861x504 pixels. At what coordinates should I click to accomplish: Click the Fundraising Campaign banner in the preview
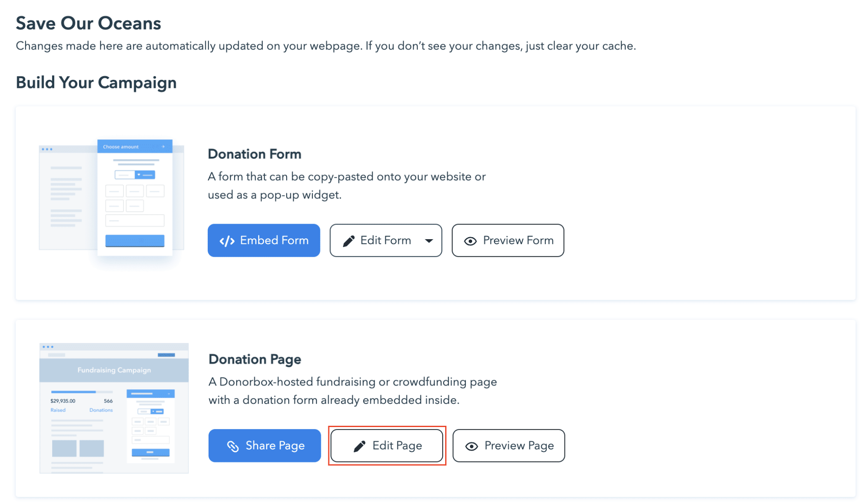click(114, 370)
